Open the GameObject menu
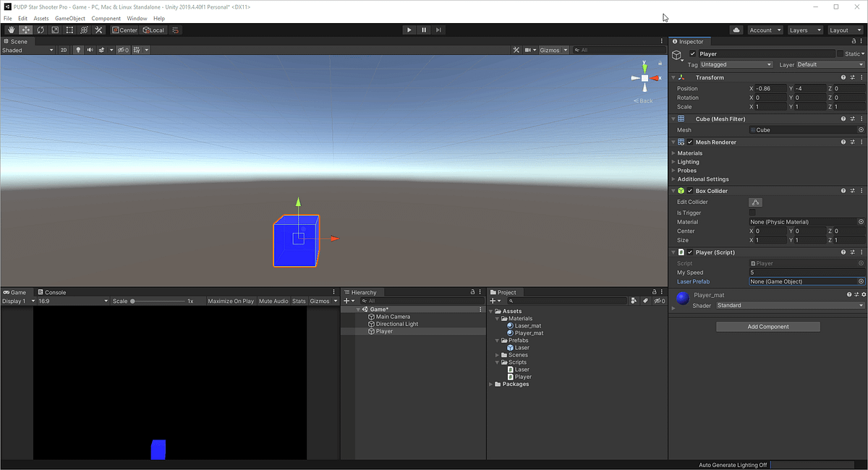This screenshot has width=868, height=470. pyautogui.click(x=69, y=18)
